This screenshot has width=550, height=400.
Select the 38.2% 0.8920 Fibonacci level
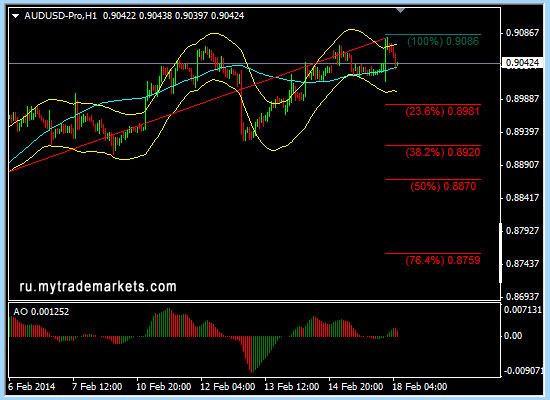pos(443,152)
